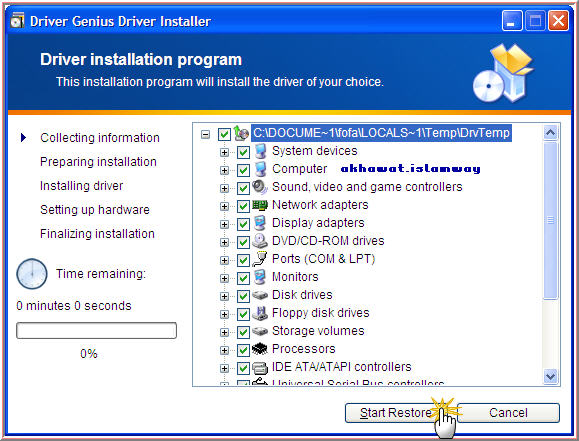Expand the Network adapters node
This screenshot has width=579, height=441.
click(224, 206)
